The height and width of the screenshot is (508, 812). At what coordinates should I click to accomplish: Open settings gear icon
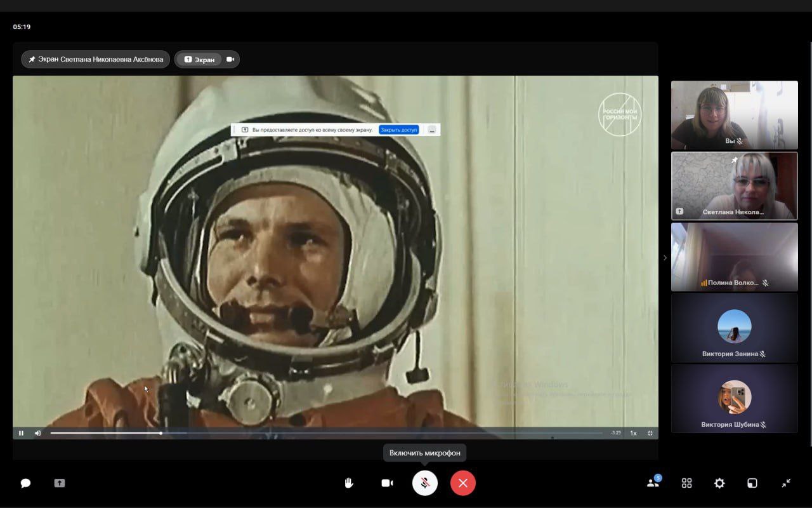(x=719, y=483)
